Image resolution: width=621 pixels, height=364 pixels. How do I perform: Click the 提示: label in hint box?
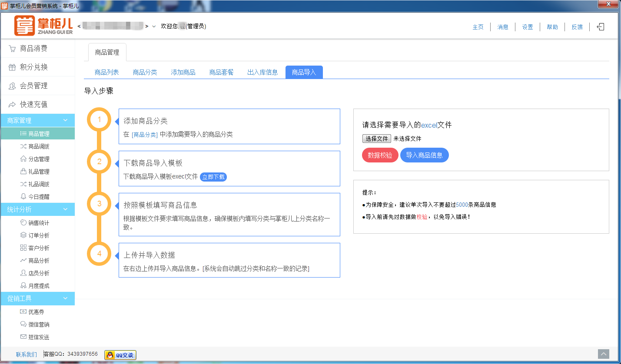tap(370, 193)
